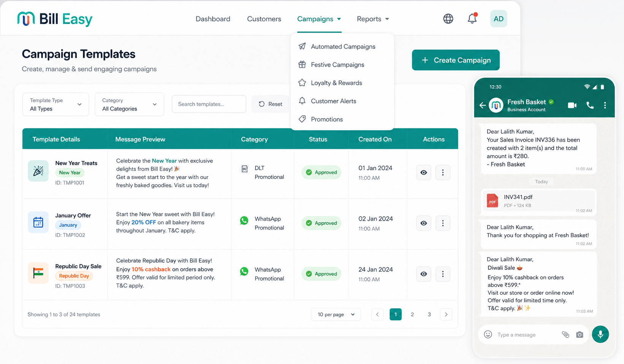Preview the Republic Day Sale template

point(424,274)
